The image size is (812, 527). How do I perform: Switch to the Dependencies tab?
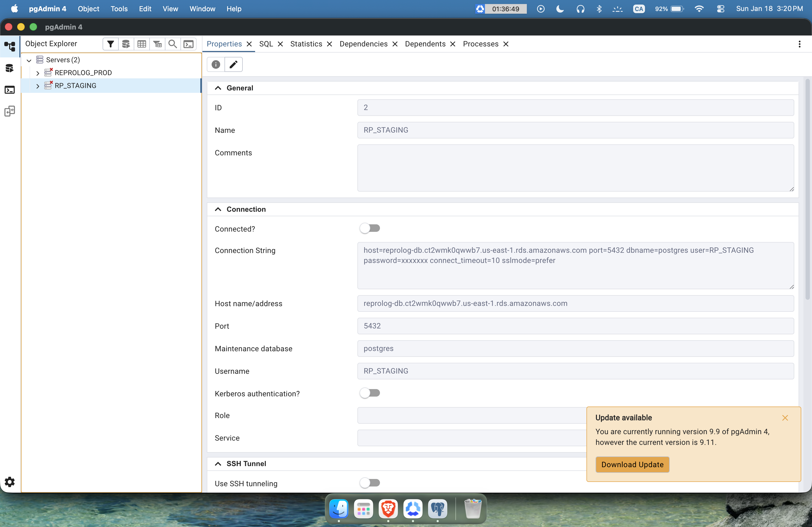point(364,44)
